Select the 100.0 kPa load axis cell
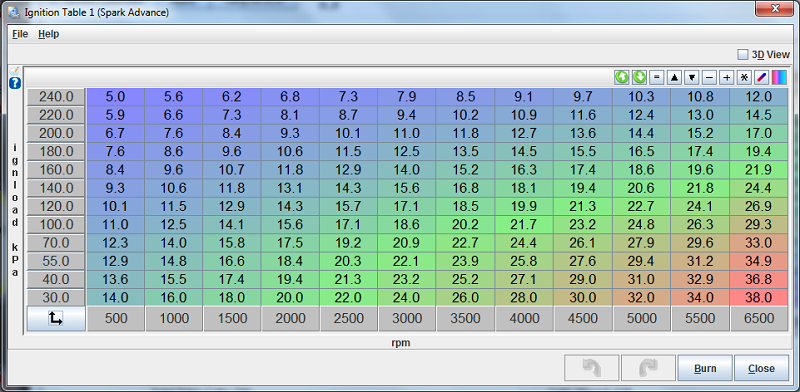800x392 pixels. coord(56,225)
